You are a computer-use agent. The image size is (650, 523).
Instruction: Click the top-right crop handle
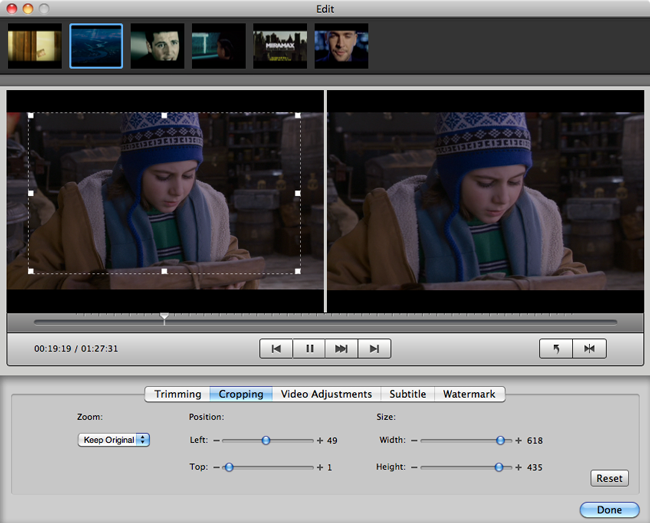point(298,116)
